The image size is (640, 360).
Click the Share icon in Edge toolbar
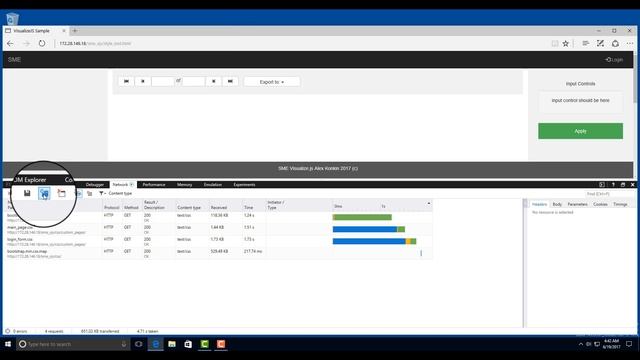pyautogui.click(x=615, y=43)
